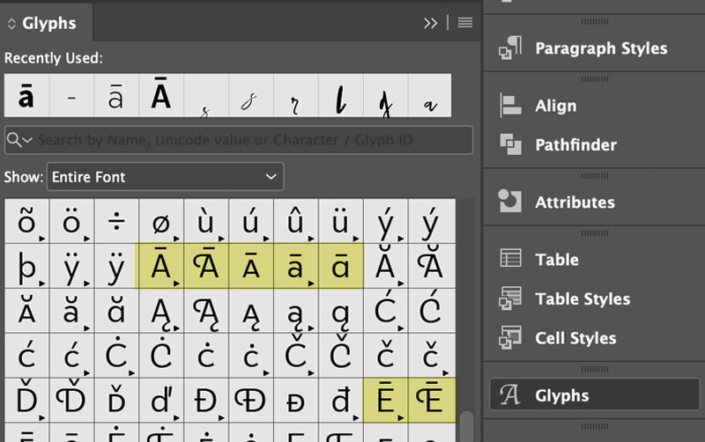This screenshot has height=442, width=705.
Task: Open the Align panel icon
Action: (x=511, y=105)
